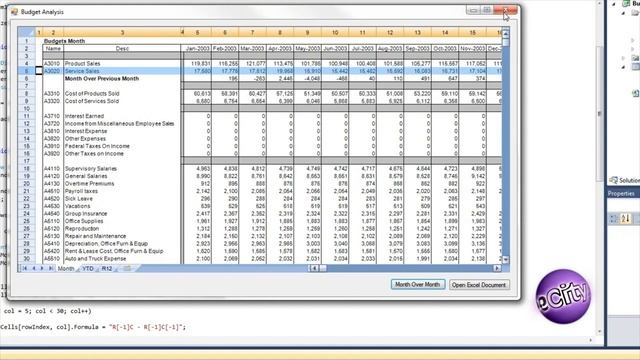Click the spreadsheet vertical scrollbar thumb
Screen dimensions: 640x360
coord(505,42)
